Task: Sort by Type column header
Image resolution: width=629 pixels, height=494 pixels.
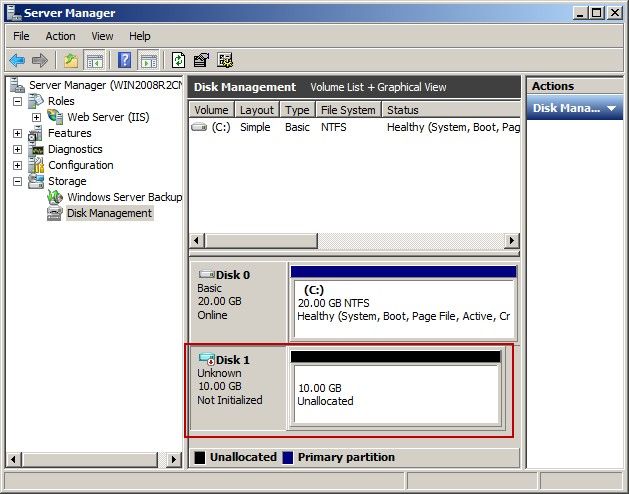Action: click(297, 110)
